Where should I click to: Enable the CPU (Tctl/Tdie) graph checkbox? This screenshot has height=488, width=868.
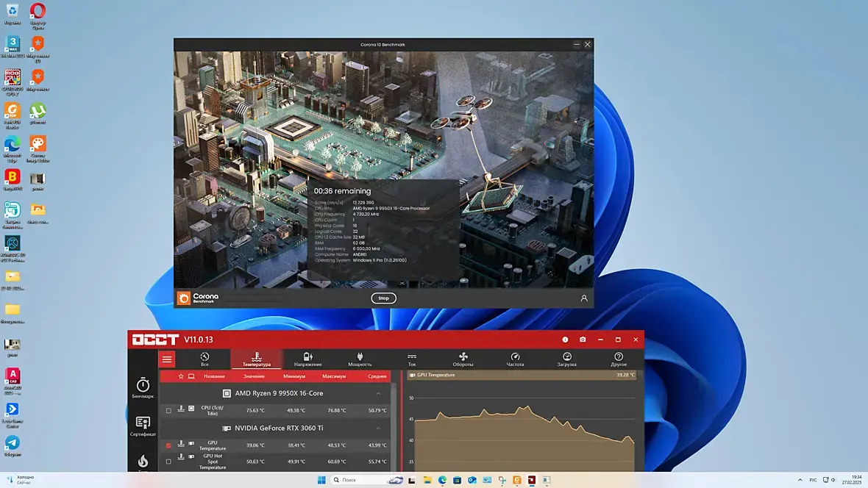[168, 411]
